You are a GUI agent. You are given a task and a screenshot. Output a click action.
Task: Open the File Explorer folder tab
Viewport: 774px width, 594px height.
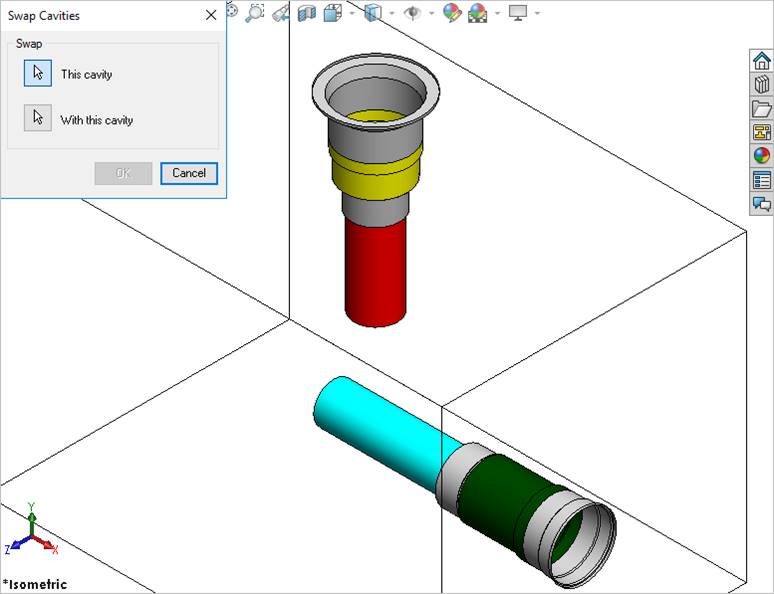click(761, 108)
